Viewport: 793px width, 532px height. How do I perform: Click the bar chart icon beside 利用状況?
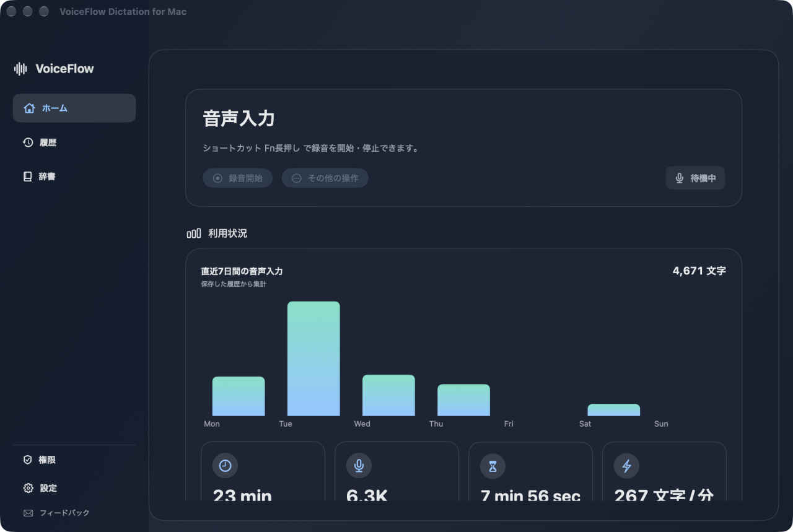pyautogui.click(x=194, y=233)
